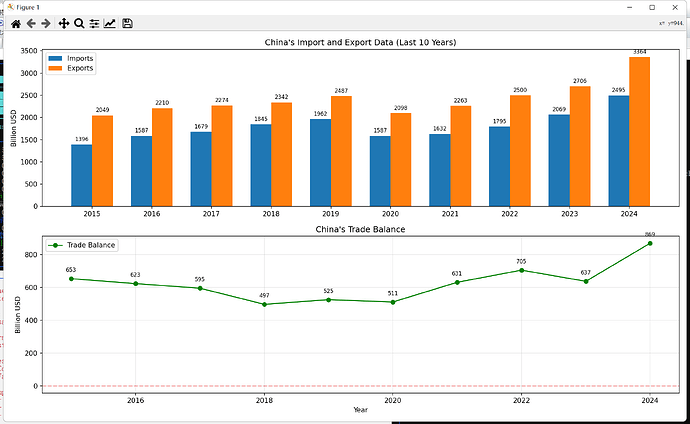Open the Configure subplots sliders icon
Viewport: 690px width, 424px height.
point(94,24)
